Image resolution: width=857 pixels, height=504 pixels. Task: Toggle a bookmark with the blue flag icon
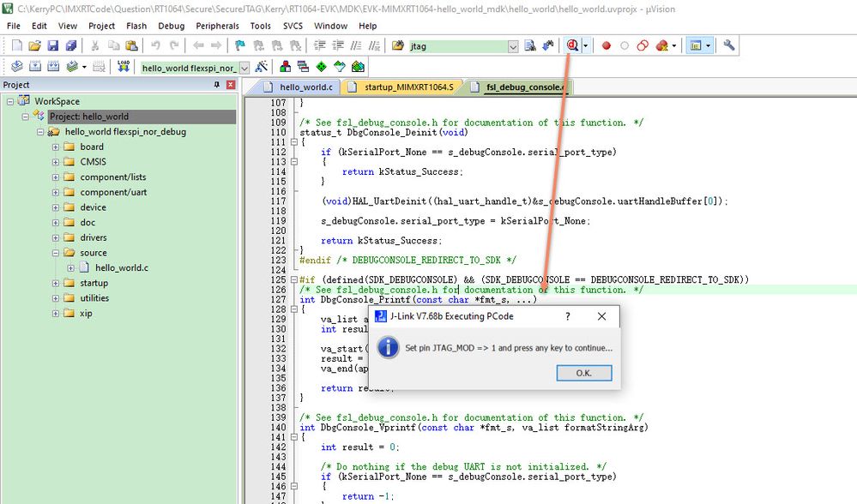tap(240, 46)
